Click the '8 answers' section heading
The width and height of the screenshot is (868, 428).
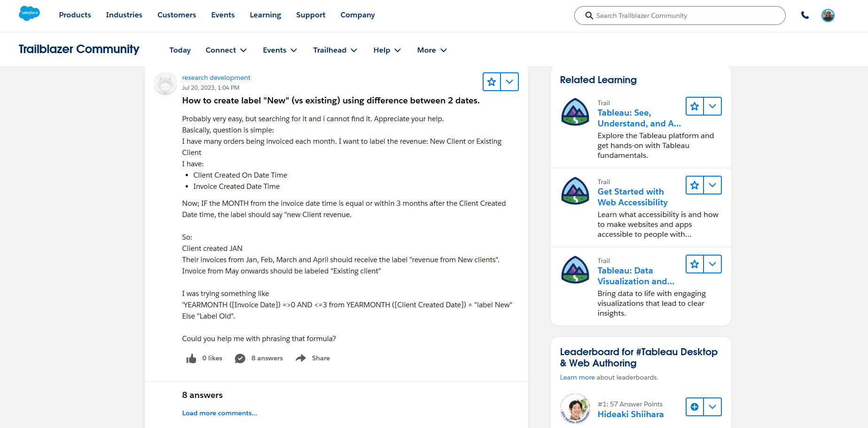[x=202, y=395]
